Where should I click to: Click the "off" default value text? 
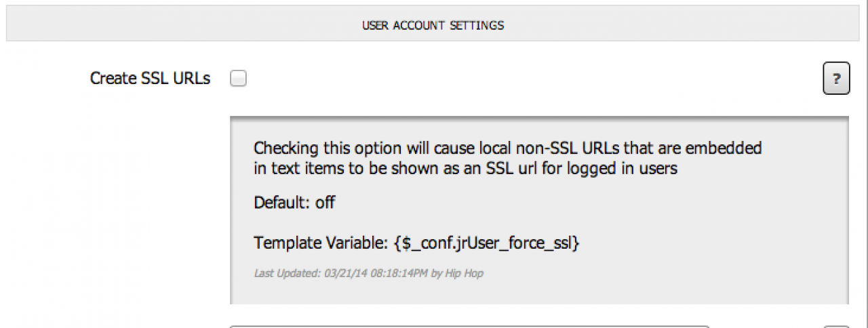[x=325, y=202]
